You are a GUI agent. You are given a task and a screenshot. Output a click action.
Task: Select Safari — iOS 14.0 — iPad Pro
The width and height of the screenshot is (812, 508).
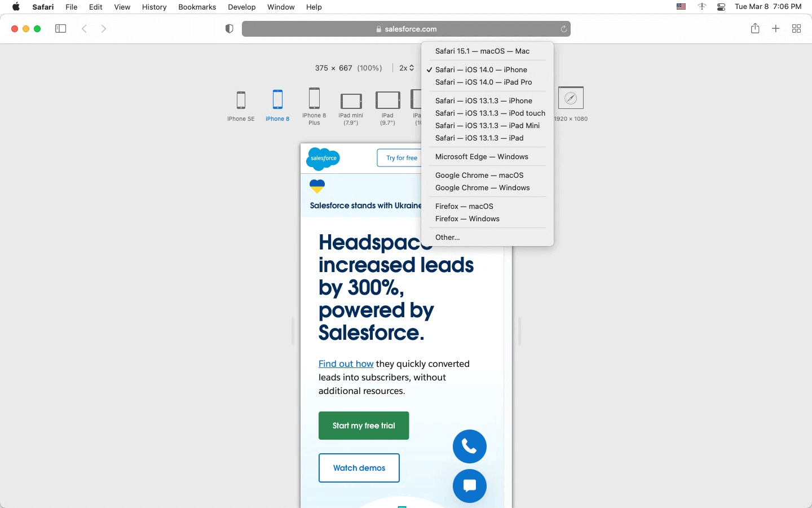(x=483, y=82)
